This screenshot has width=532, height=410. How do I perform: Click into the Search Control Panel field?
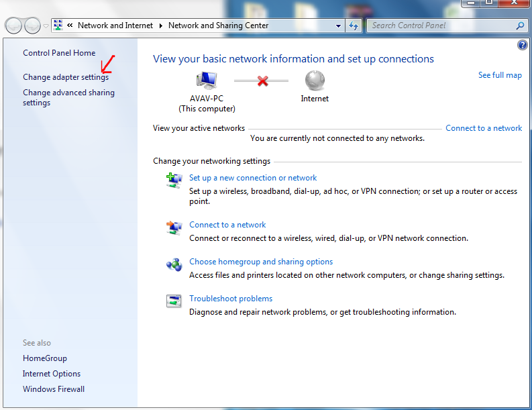(439, 25)
